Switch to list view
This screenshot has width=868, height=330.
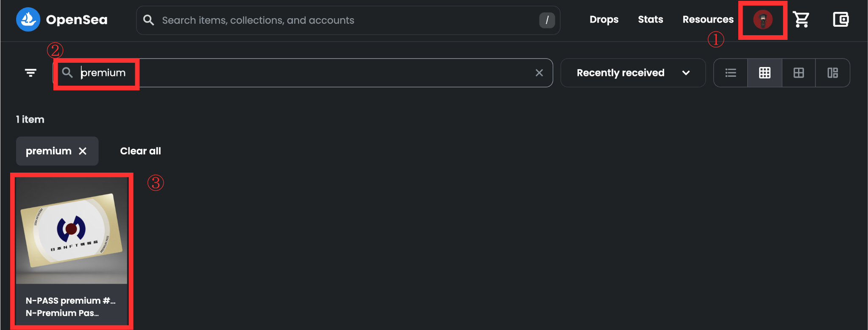(731, 73)
